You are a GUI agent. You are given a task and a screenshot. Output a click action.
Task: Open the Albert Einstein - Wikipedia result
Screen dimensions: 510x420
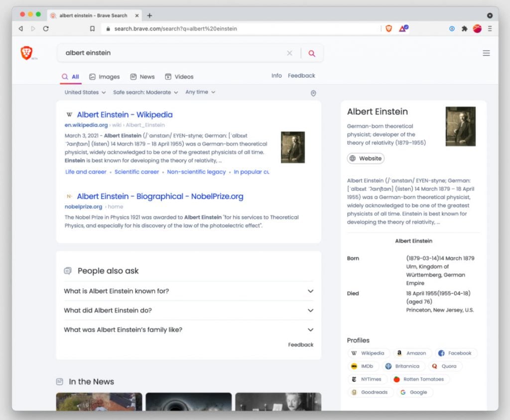tap(125, 115)
